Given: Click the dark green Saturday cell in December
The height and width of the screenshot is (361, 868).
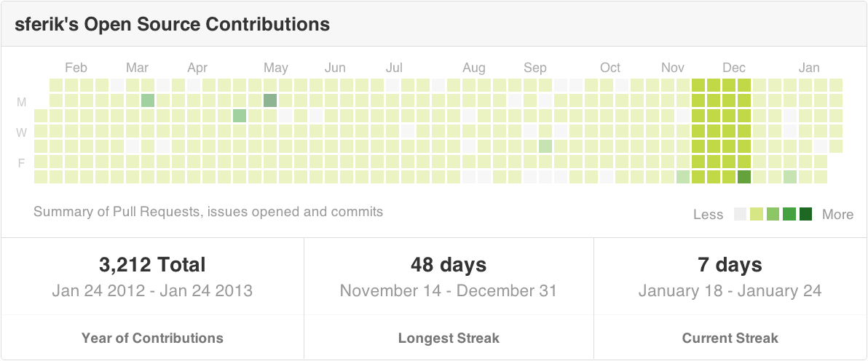Looking at the screenshot, I should click(743, 177).
